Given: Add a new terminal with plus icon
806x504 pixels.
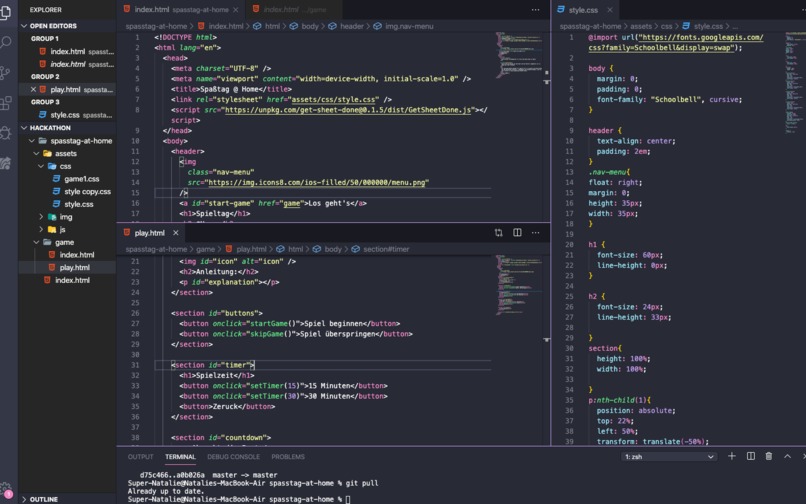Looking at the screenshot, I should coord(731,456).
